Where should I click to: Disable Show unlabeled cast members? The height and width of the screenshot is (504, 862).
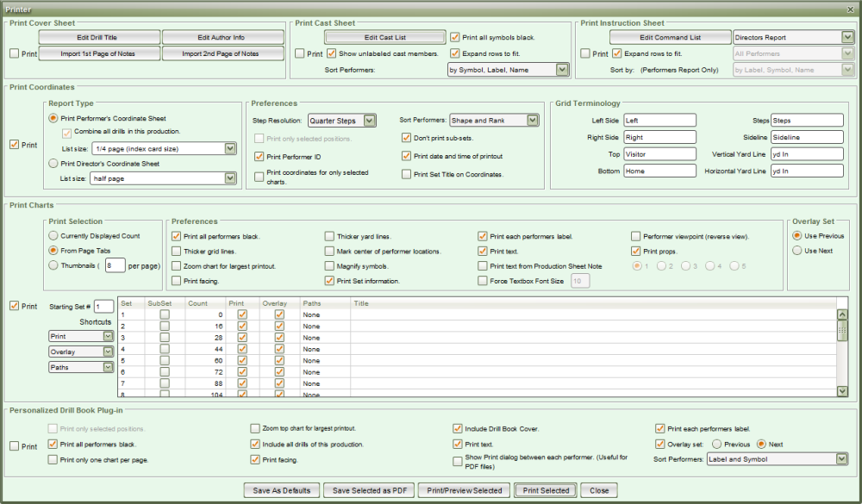tap(331, 53)
